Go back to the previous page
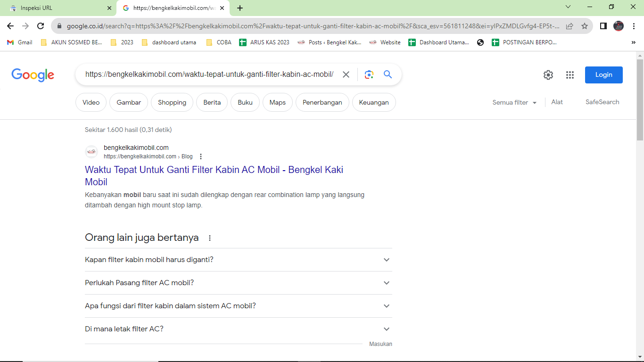 click(10, 26)
